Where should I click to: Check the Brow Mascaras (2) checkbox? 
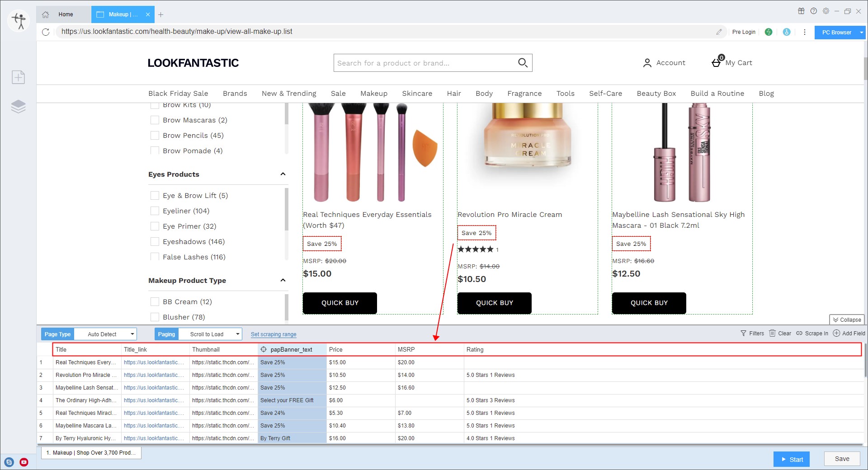click(155, 120)
